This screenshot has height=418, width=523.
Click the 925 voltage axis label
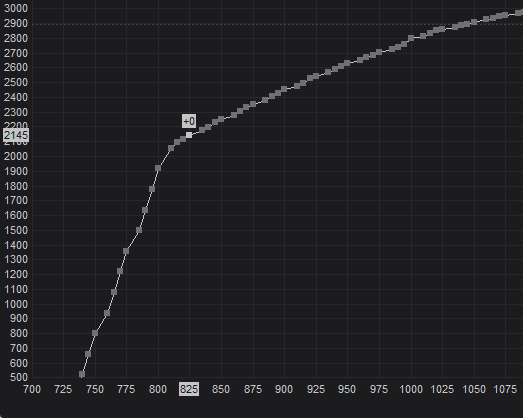(x=316, y=389)
